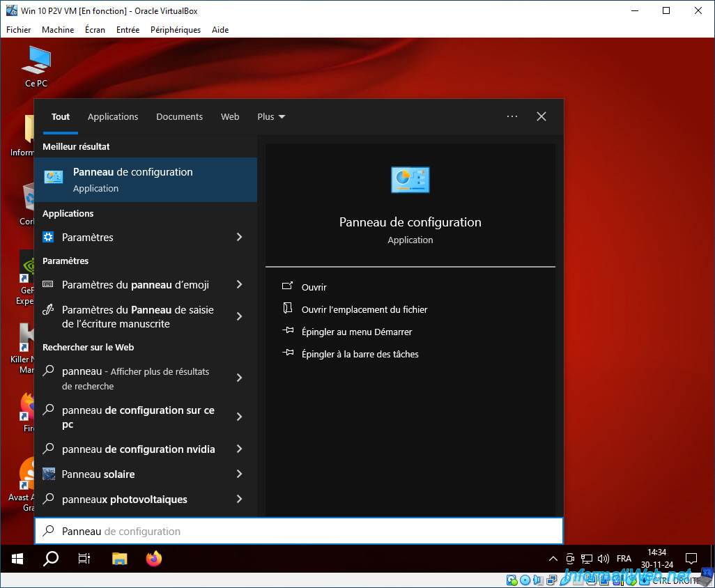Open Task View from the taskbar
Screen dimensions: 715x588
tap(84, 558)
